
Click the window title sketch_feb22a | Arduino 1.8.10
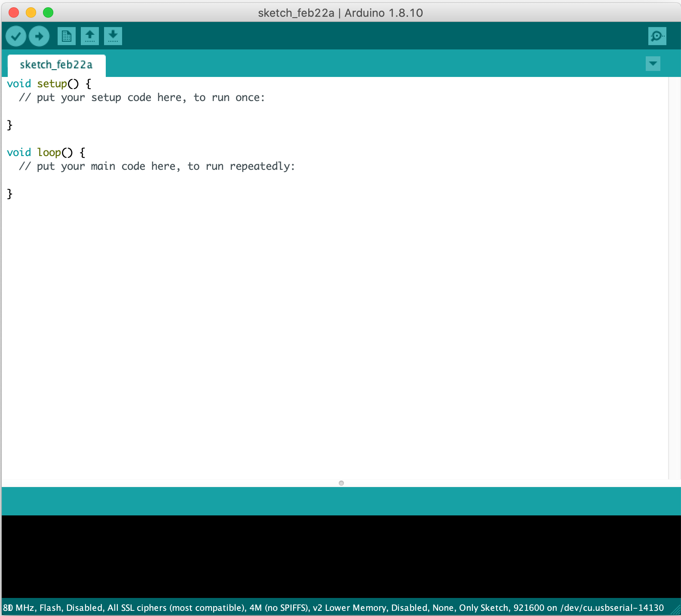[340, 13]
